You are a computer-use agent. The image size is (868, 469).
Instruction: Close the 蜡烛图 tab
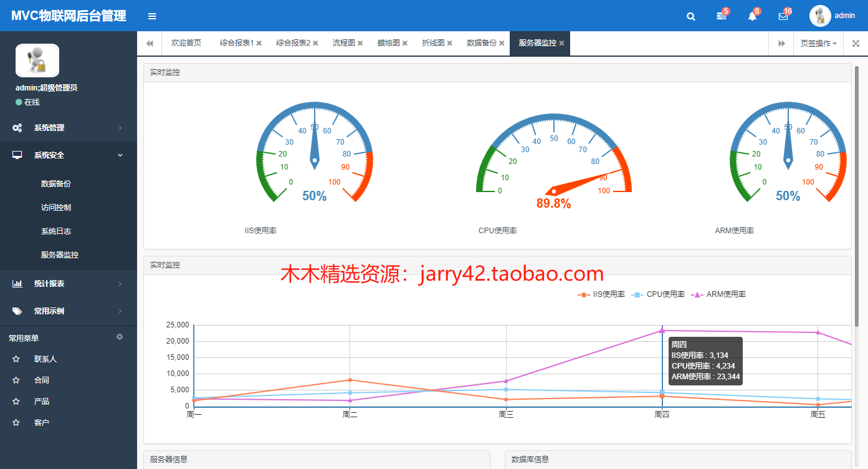click(405, 44)
